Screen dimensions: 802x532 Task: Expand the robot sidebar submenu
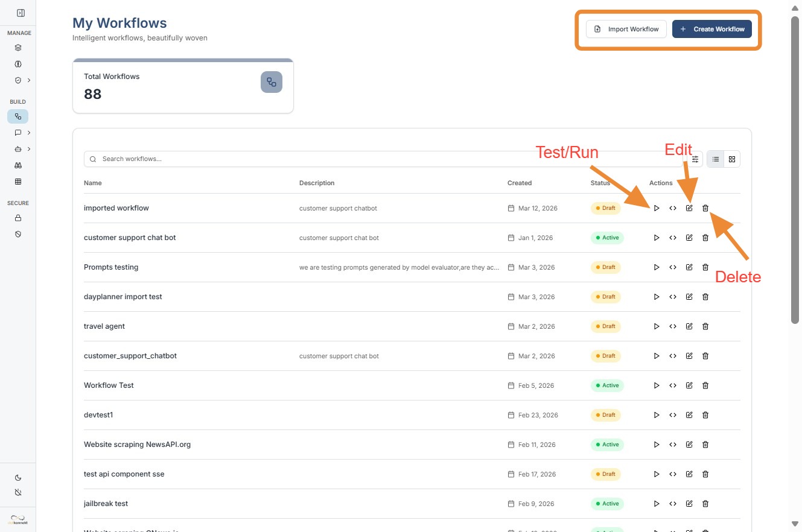pos(29,149)
